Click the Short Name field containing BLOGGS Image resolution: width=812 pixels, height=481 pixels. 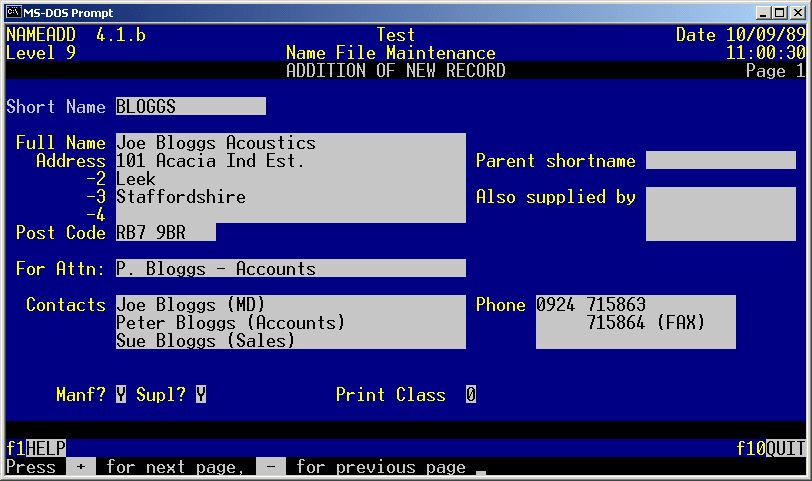[x=190, y=106]
